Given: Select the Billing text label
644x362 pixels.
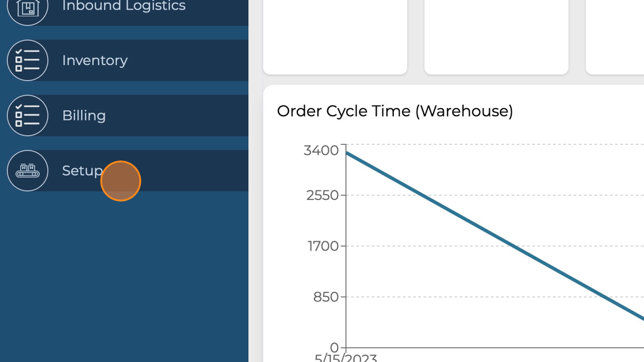Looking at the screenshot, I should click(84, 115).
